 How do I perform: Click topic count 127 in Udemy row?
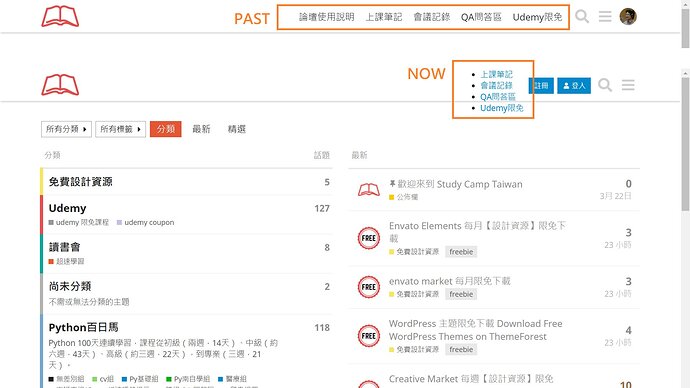tap(322, 209)
